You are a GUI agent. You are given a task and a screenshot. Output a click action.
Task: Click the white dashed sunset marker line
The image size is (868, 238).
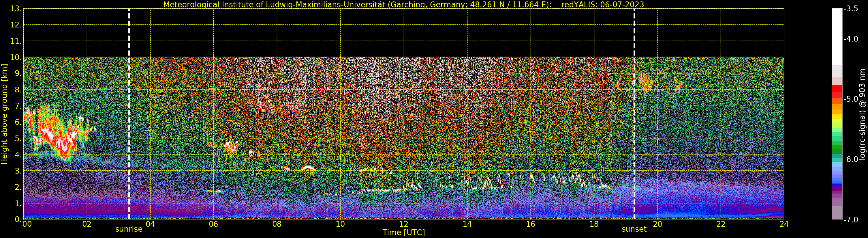click(634, 114)
